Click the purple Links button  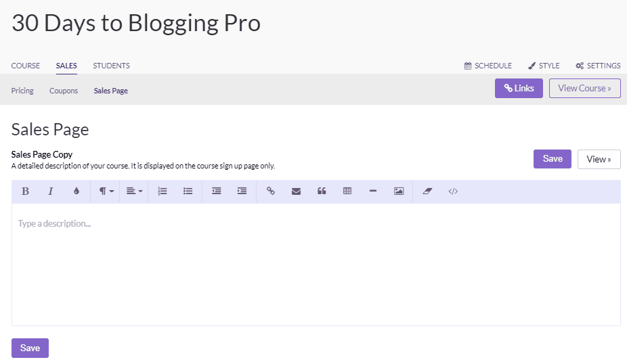pos(519,89)
